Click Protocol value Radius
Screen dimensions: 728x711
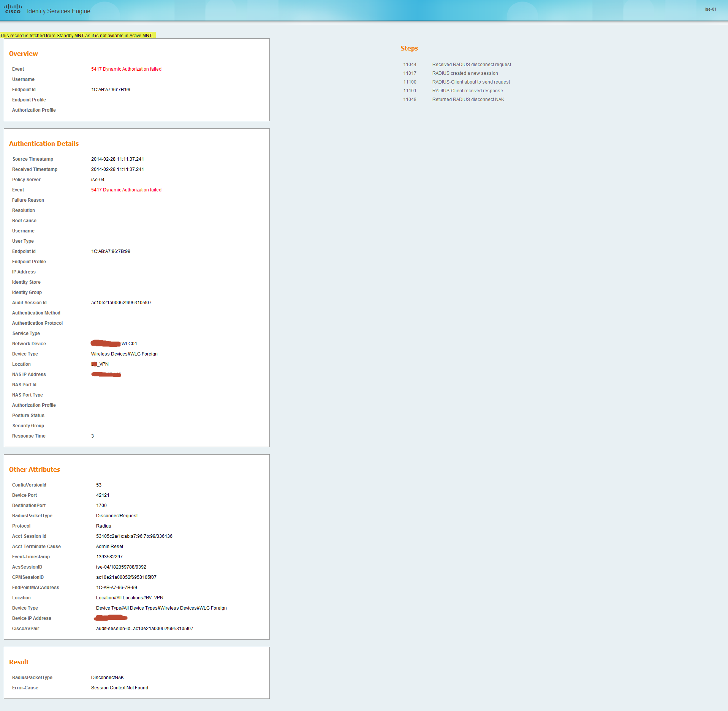coord(103,526)
